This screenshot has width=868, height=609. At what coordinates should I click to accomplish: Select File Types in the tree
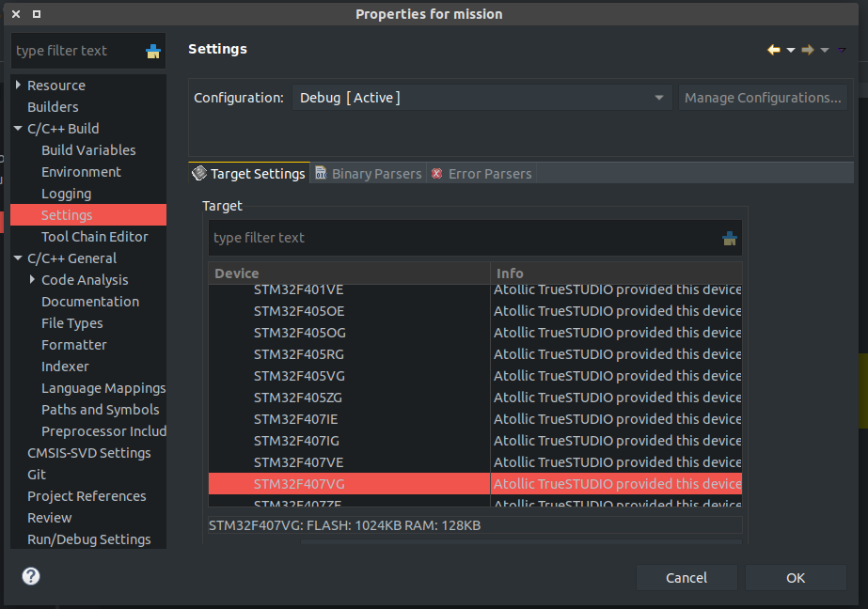72,323
